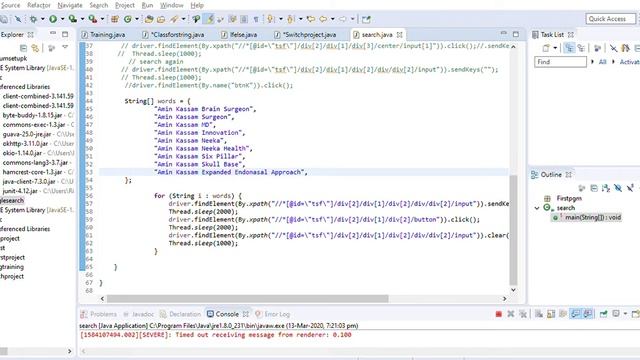640x360 pixels.
Task: Click the Next Annotation icon
Action: pos(271,19)
